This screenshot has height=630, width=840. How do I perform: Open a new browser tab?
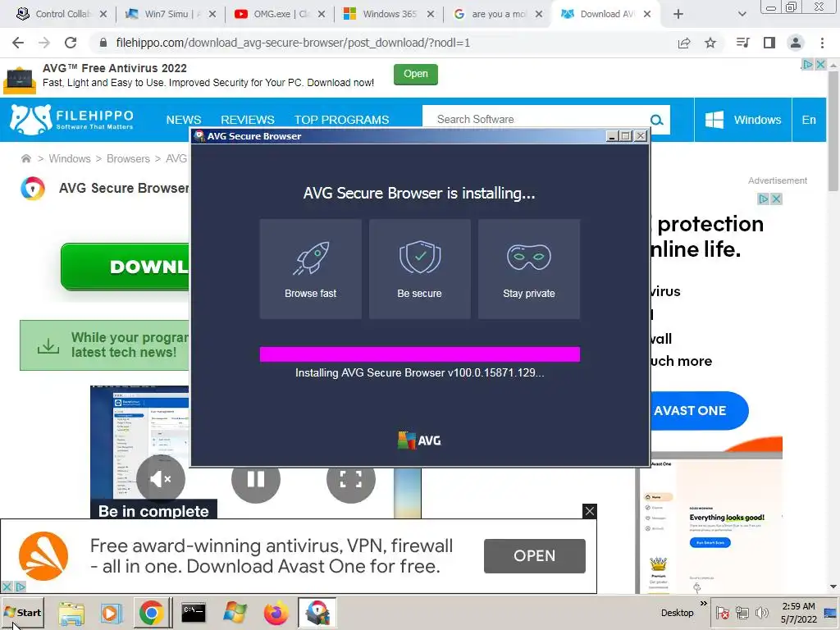pyautogui.click(x=678, y=15)
